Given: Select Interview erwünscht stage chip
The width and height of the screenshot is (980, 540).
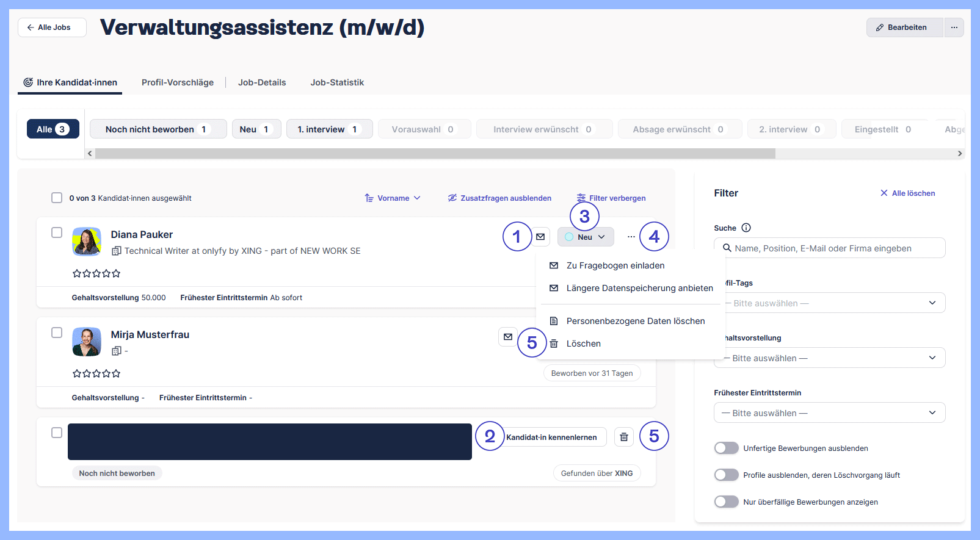Looking at the screenshot, I should click(x=544, y=129).
